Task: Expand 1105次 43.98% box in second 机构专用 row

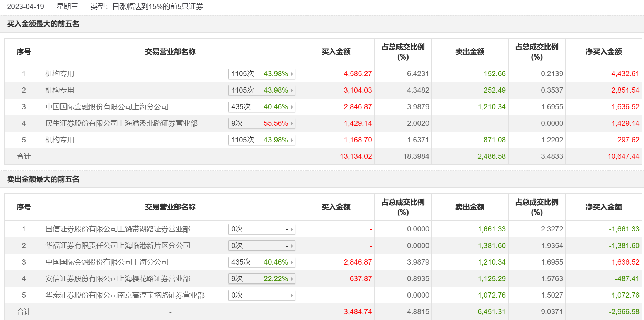Action: point(261,90)
